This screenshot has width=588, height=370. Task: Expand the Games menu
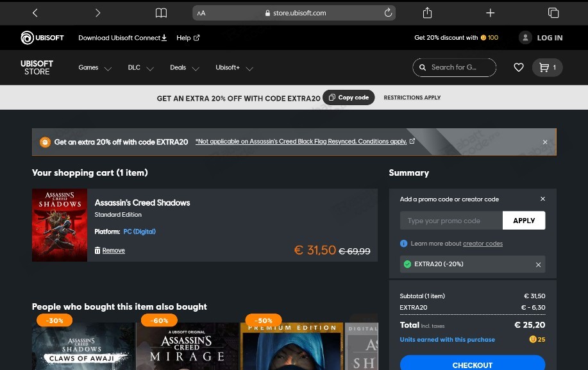coord(94,68)
